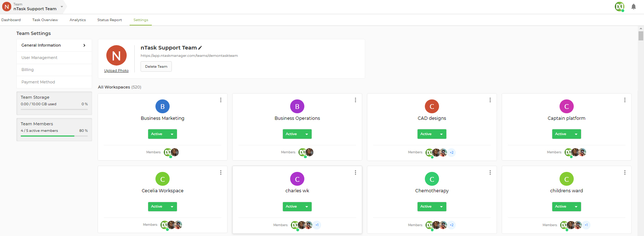Viewport: 644px width, 236px height.
Task: Click the green C icon of Cecelia Workspace
Action: (162, 179)
